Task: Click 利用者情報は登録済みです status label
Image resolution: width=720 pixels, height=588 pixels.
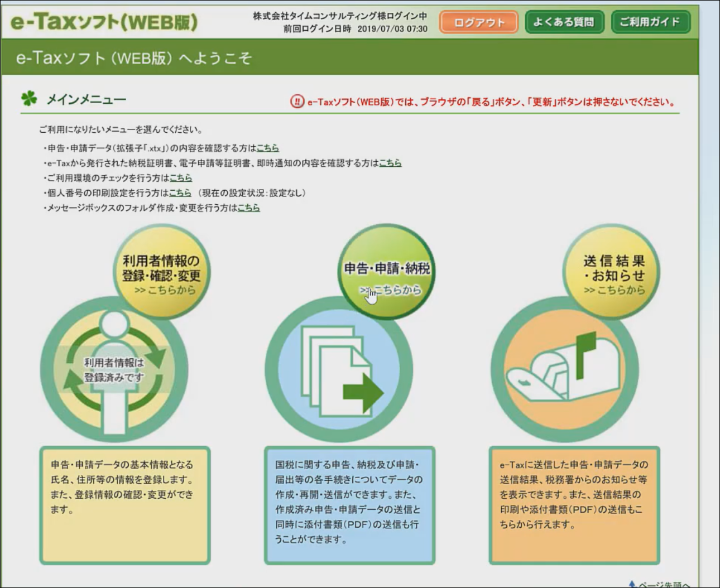Action: (114, 370)
